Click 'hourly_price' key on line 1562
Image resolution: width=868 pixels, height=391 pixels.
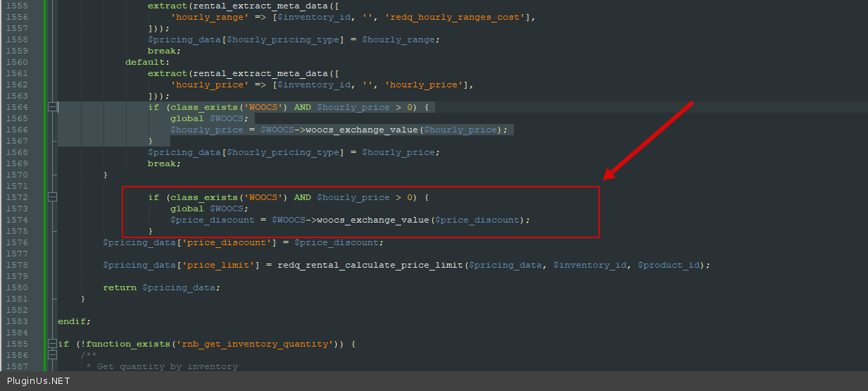(x=209, y=85)
